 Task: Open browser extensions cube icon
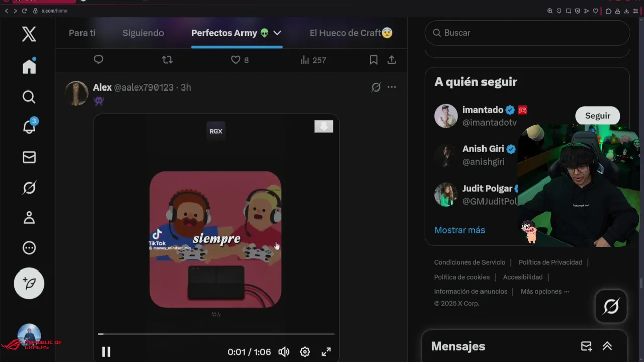tap(608, 11)
